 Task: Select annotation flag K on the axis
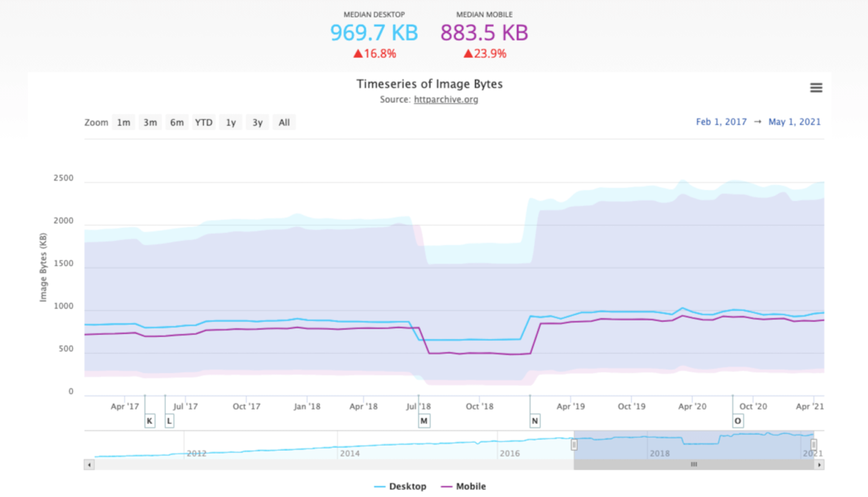click(149, 421)
